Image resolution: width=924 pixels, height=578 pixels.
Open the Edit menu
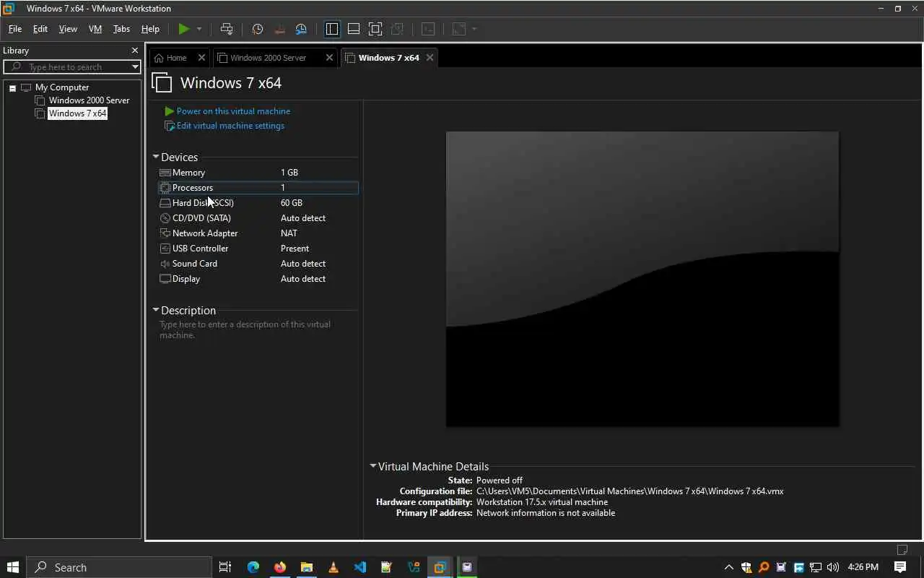[x=40, y=29]
